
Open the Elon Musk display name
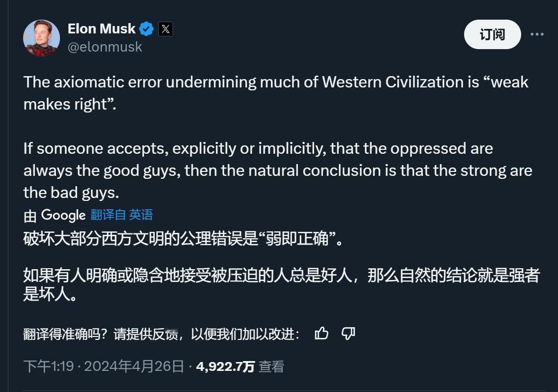coord(101,29)
